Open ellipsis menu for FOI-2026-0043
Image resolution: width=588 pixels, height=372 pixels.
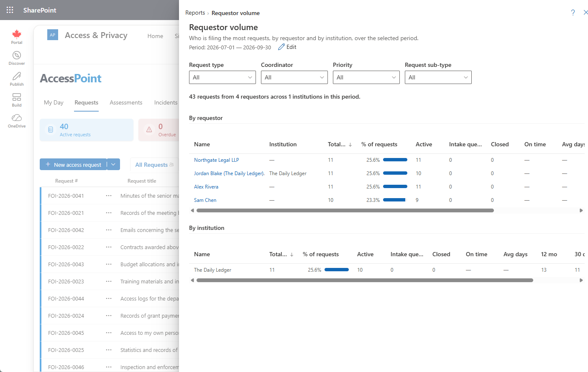(109, 264)
